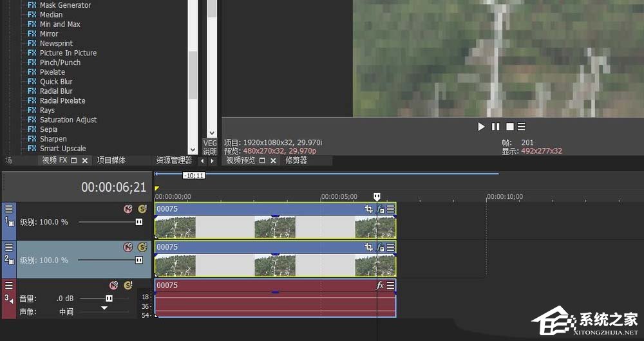Undock the 视频预览 panel
Screen dimensions: 644x341
coord(262,160)
